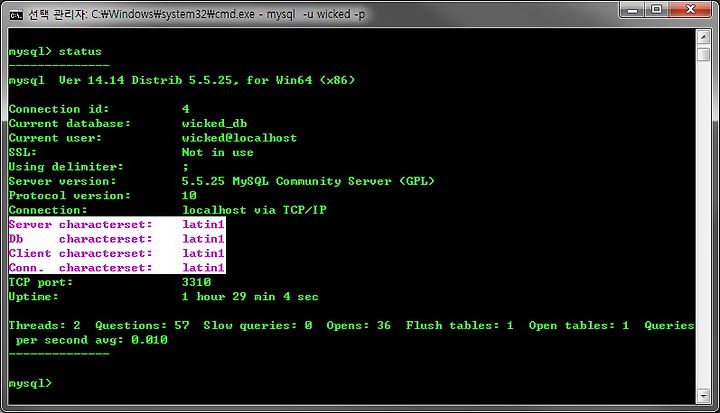Click the last empty 'mysql>' prompt

click(30, 383)
